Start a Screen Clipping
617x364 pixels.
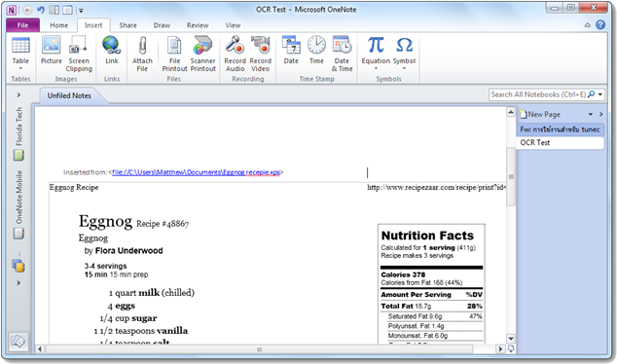coord(79,54)
